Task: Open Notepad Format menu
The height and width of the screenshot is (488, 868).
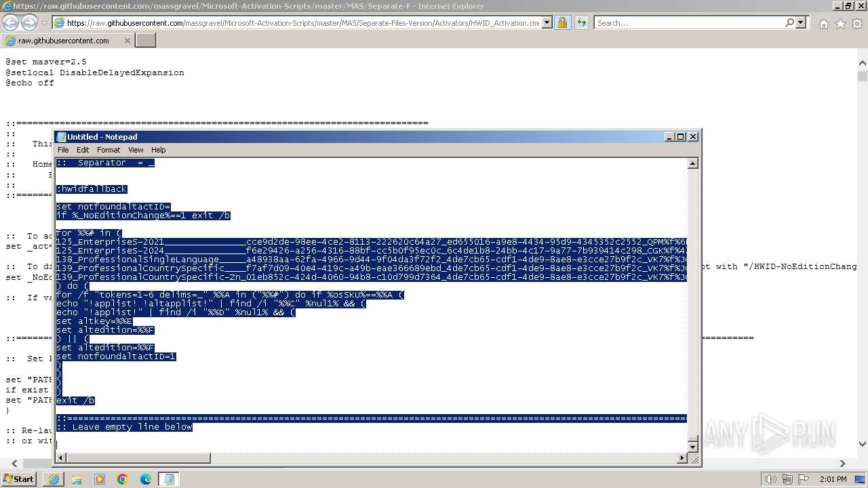Action: click(x=108, y=150)
